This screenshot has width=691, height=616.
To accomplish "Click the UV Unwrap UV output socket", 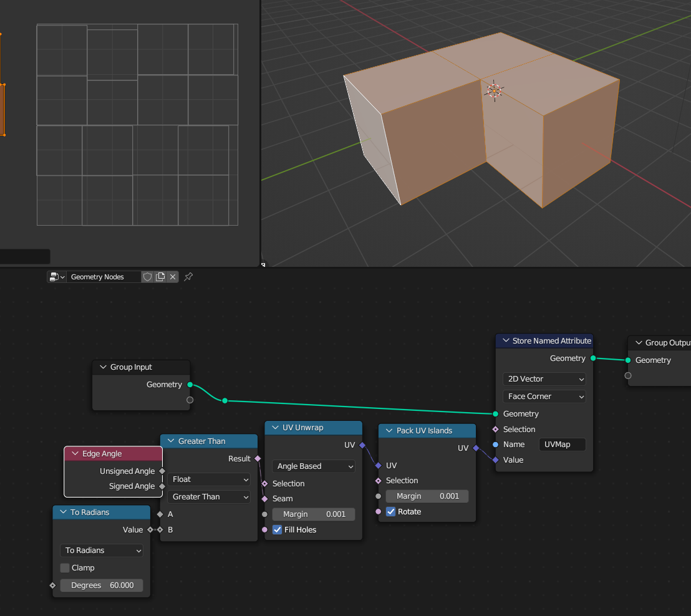I will (362, 445).
